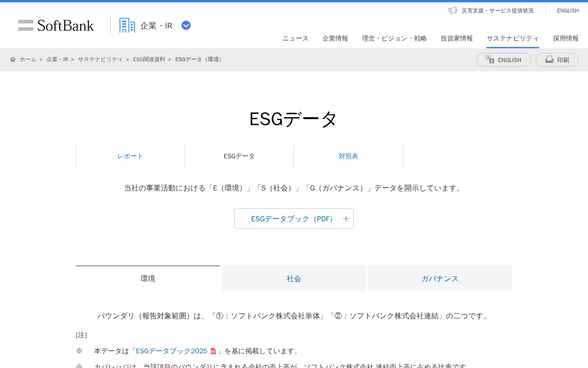This screenshot has width=588, height=368.
Task: Click the [注] note label
Action: click(x=81, y=335)
